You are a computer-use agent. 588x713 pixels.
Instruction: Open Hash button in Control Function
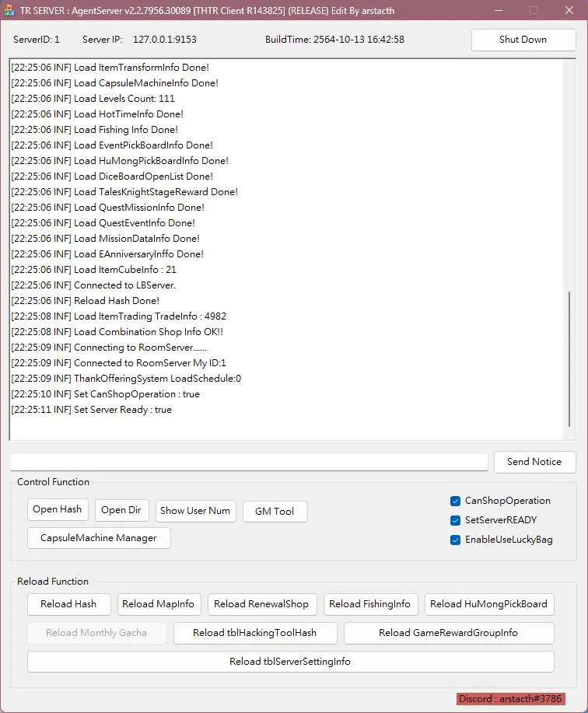click(58, 510)
